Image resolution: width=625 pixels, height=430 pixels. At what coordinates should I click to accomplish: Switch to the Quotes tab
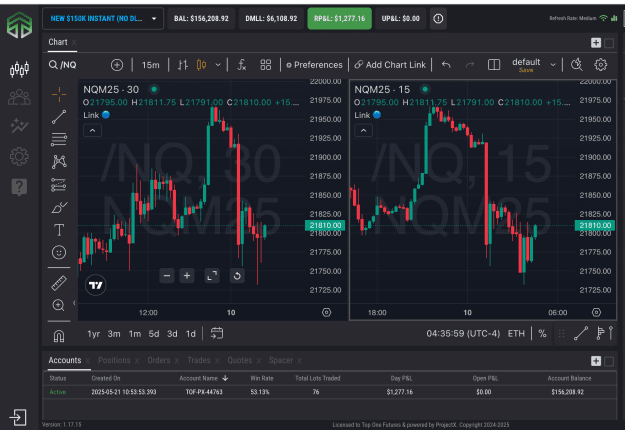[x=240, y=360]
